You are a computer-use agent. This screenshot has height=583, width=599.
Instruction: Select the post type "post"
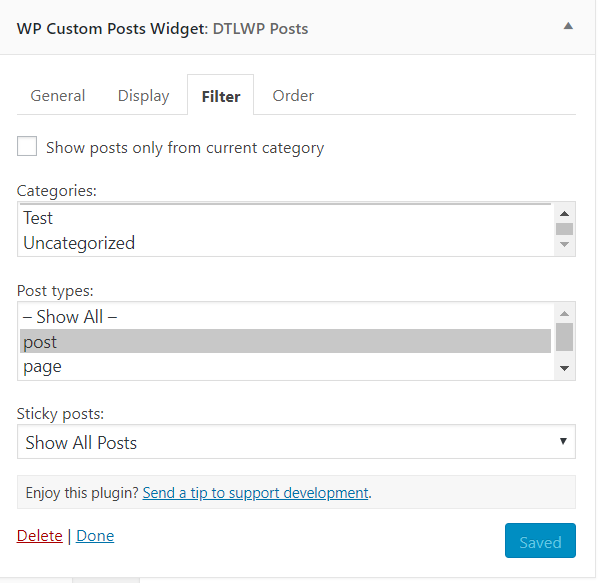285,341
